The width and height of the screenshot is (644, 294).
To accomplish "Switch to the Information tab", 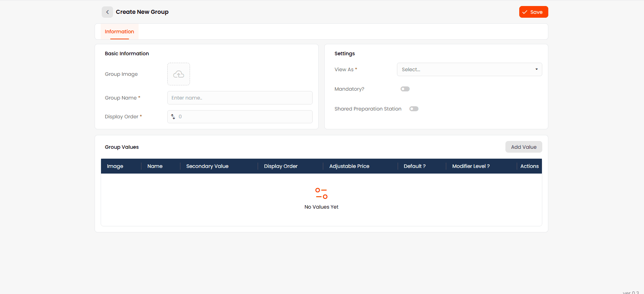I will (x=119, y=32).
